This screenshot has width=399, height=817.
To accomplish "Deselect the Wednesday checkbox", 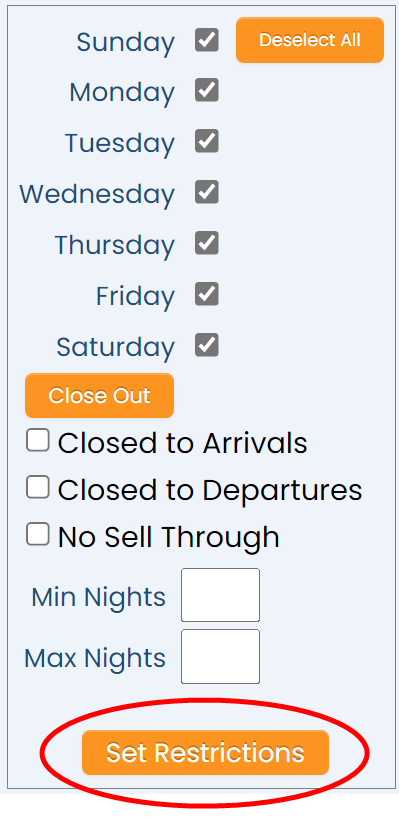I will coord(207,193).
